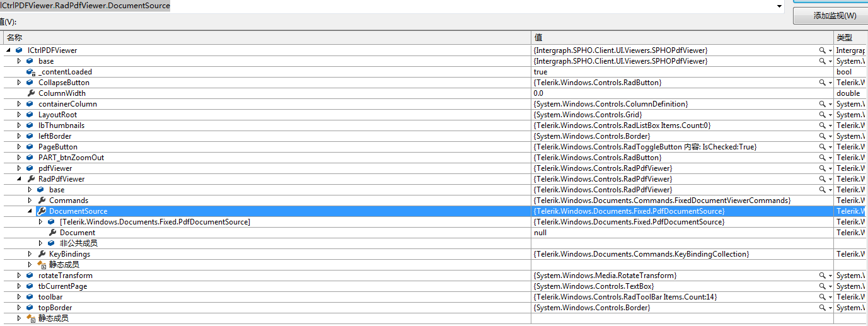Screen dimensions: 868x326
Task: Expand the topBorder node
Action: (19, 308)
